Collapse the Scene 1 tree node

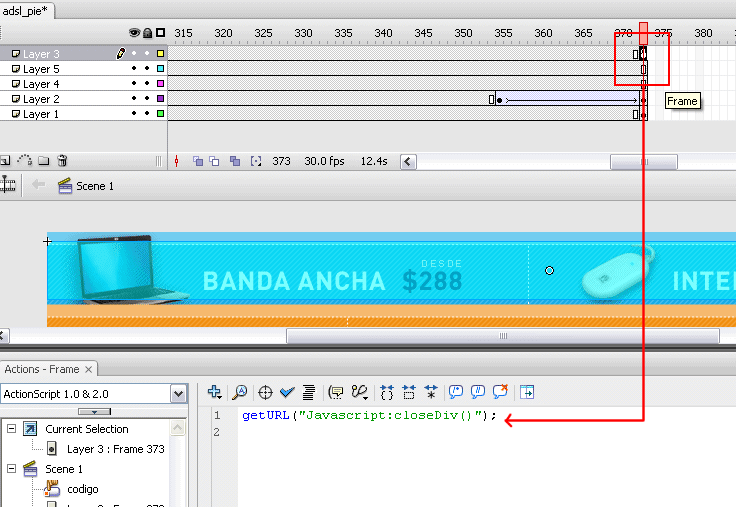pos(11,469)
